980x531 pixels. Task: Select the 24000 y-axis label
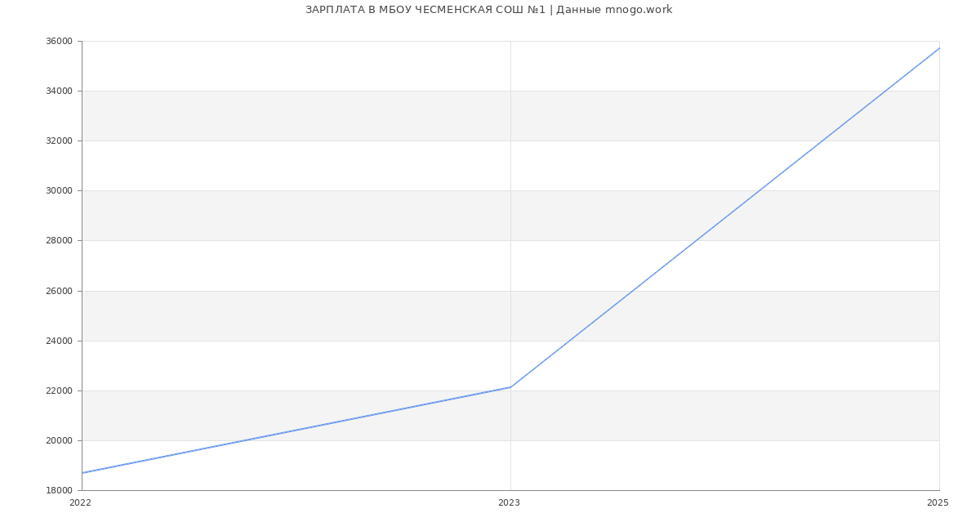click(x=60, y=341)
